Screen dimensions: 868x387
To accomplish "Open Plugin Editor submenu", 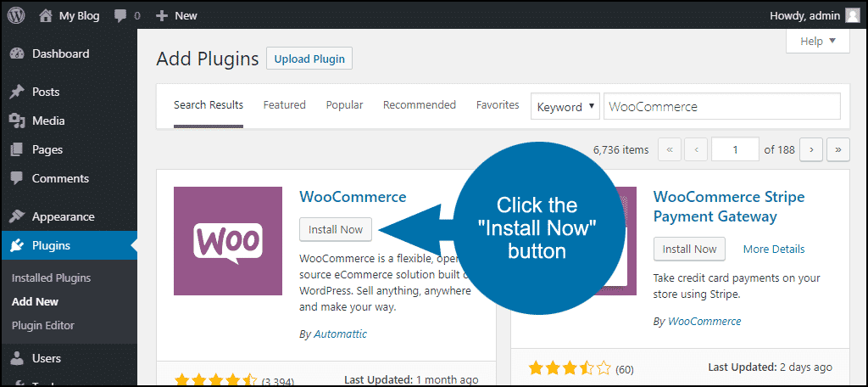I will point(42,325).
